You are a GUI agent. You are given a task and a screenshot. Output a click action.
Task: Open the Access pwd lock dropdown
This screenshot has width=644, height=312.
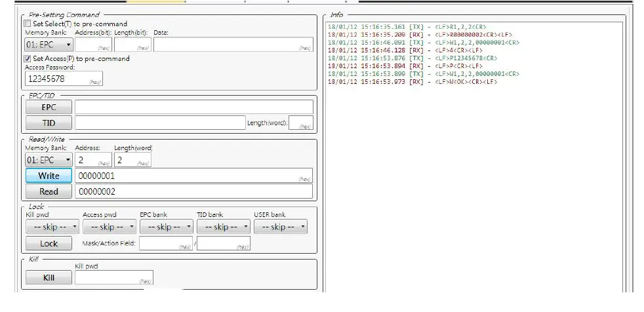click(110, 227)
